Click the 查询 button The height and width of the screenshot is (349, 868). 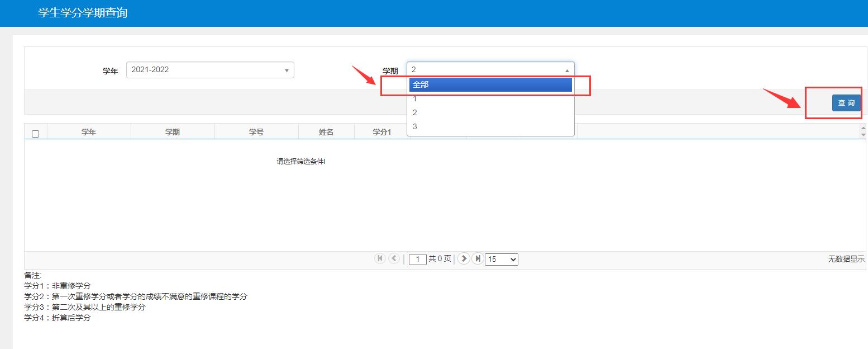(846, 103)
